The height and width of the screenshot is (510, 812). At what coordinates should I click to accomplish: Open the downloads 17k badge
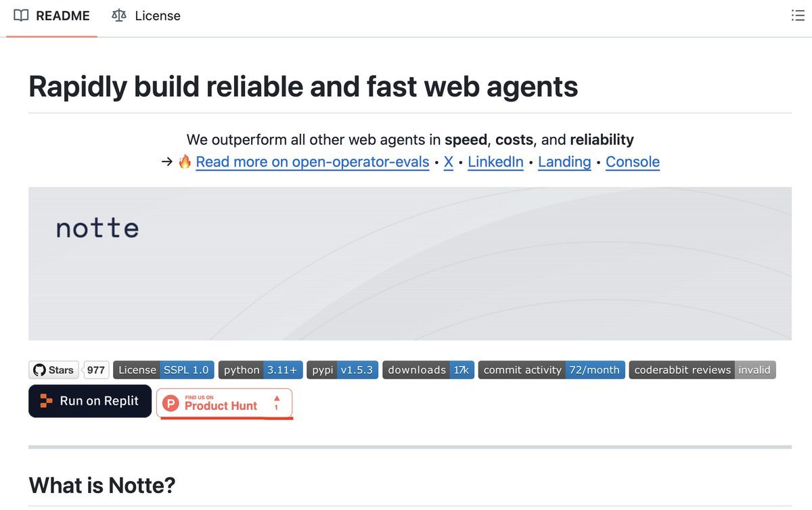(429, 370)
